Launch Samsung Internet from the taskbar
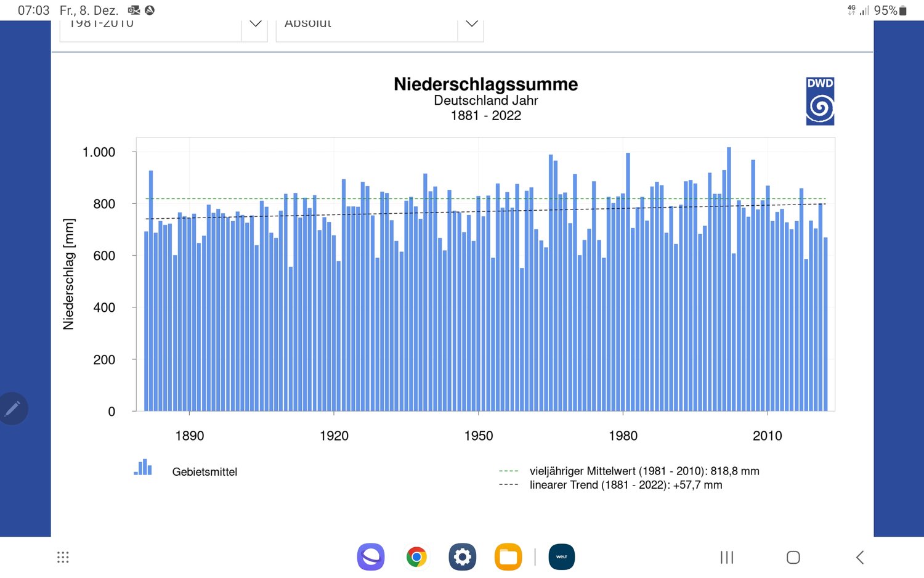This screenshot has width=924, height=578. coord(371,557)
